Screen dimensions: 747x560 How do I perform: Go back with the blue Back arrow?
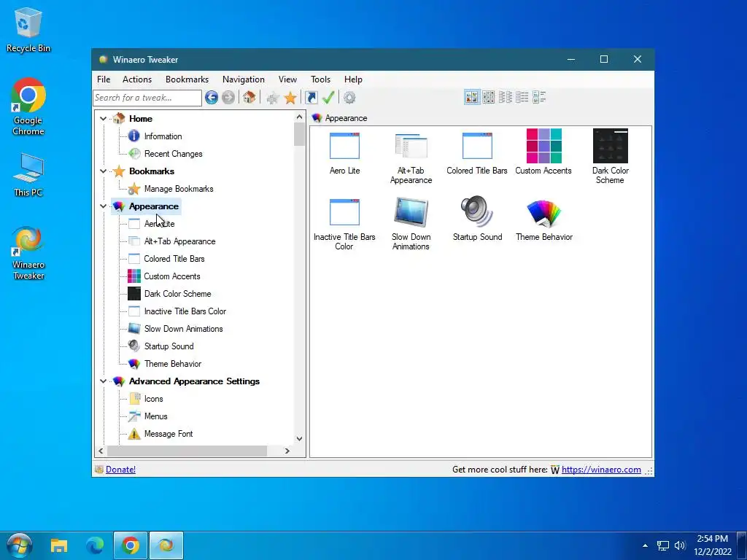coord(212,98)
